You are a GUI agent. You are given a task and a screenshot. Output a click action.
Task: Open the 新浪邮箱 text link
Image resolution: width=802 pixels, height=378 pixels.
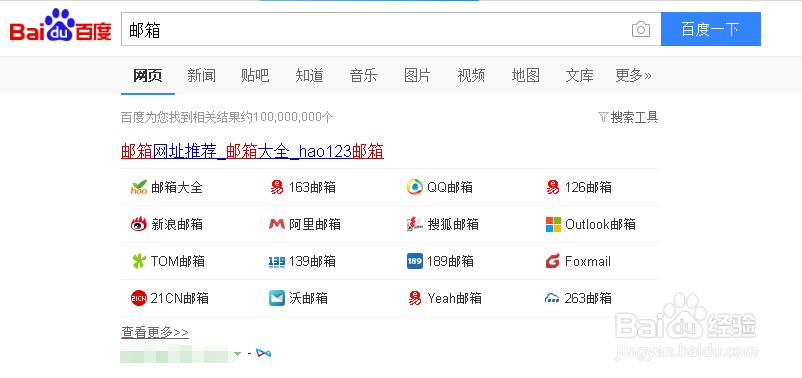[x=177, y=224]
